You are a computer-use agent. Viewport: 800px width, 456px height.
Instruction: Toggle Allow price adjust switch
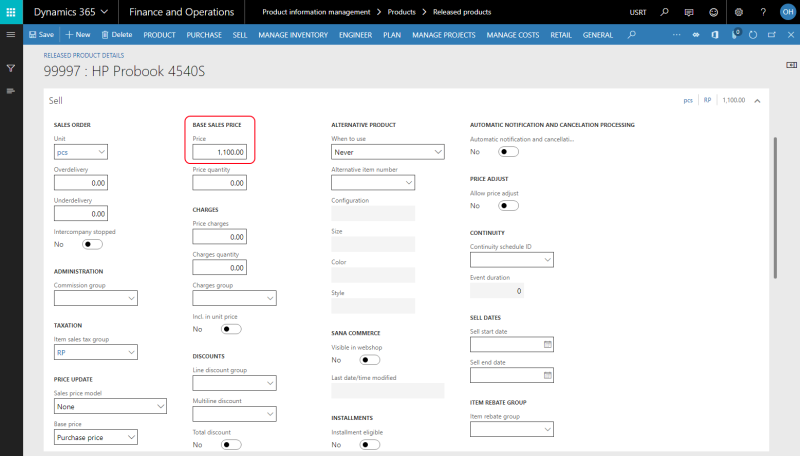tap(508, 206)
